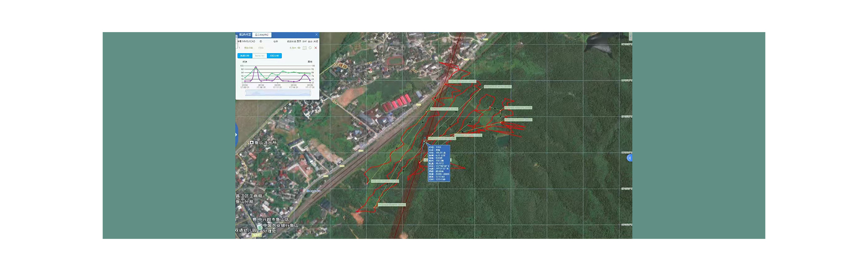868x271 pixels.
Task: Delete track with the red X icon
Action: tap(316, 48)
